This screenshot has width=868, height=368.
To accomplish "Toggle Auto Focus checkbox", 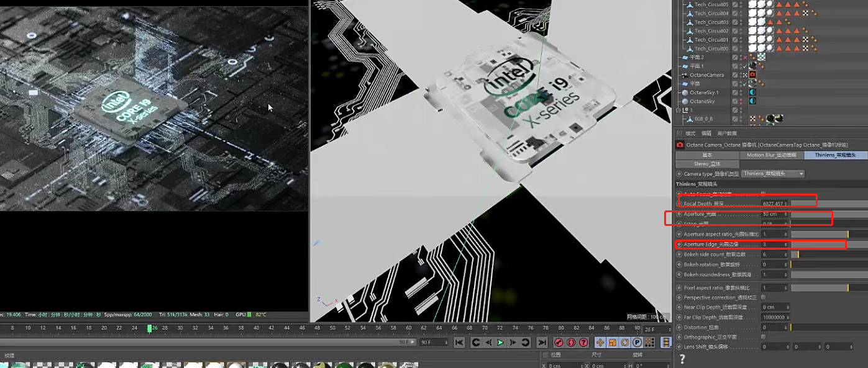I will coord(764,194).
